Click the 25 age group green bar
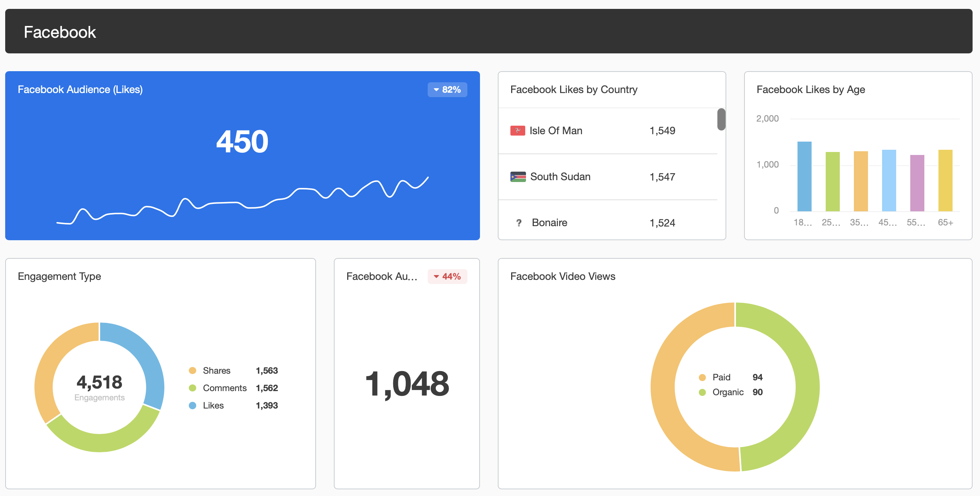Image resolution: width=980 pixels, height=496 pixels. (x=832, y=182)
